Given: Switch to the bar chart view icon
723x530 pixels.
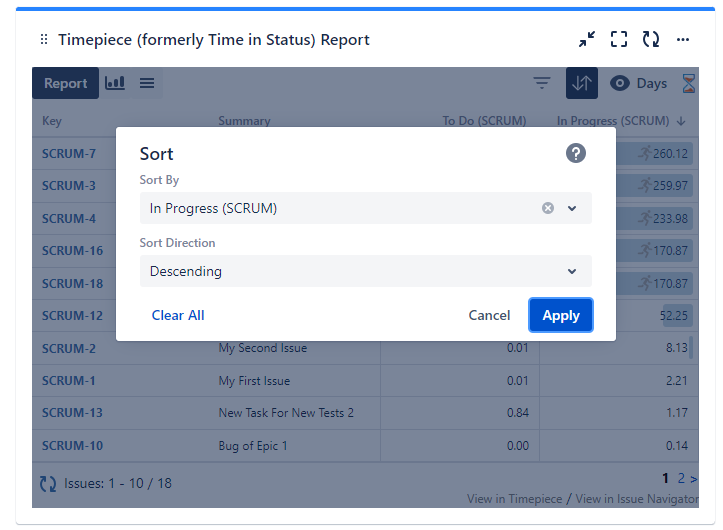Looking at the screenshot, I should pos(115,83).
